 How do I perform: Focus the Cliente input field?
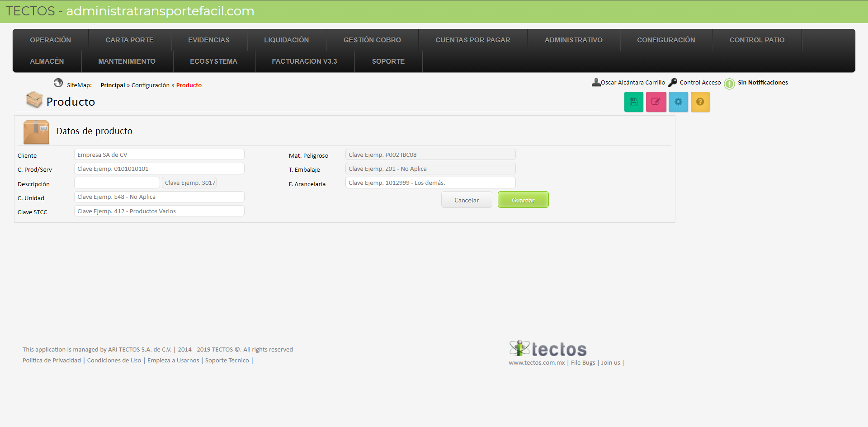tap(159, 155)
